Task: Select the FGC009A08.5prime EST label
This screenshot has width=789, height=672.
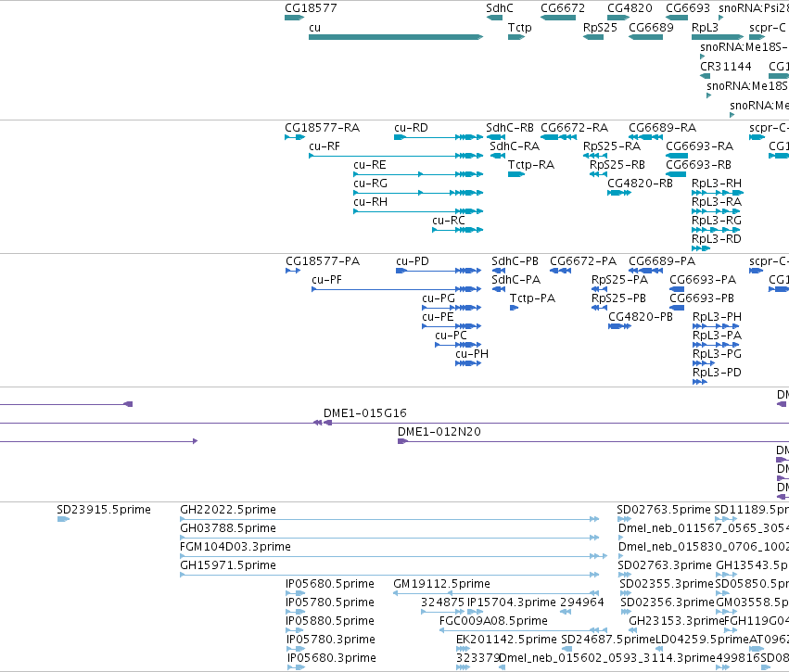Action: 493,622
